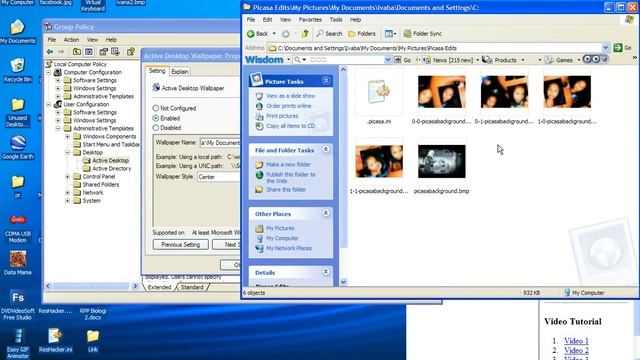Click back arrow in Group Policy toolbar
The image size is (640, 360).
point(50,52)
